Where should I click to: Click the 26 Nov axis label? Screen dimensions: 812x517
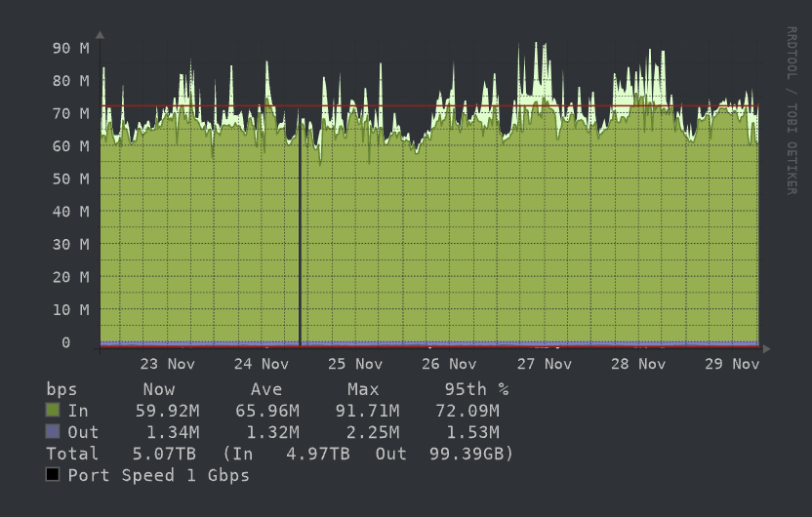[449, 364]
